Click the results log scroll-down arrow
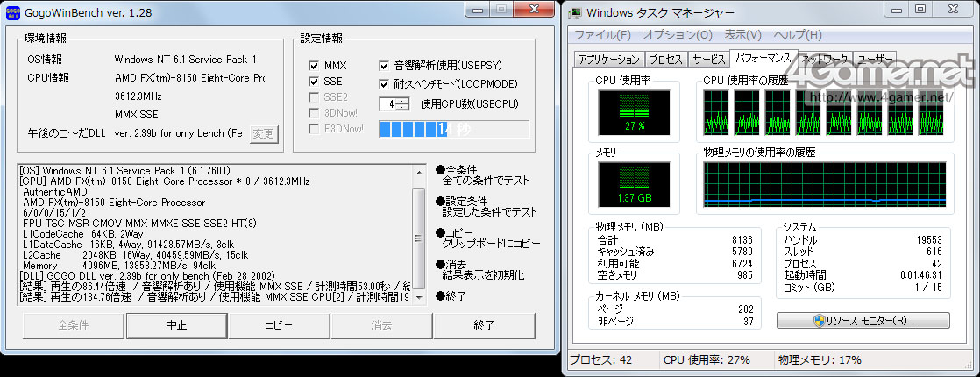This screenshot has height=377, width=980. [x=419, y=297]
